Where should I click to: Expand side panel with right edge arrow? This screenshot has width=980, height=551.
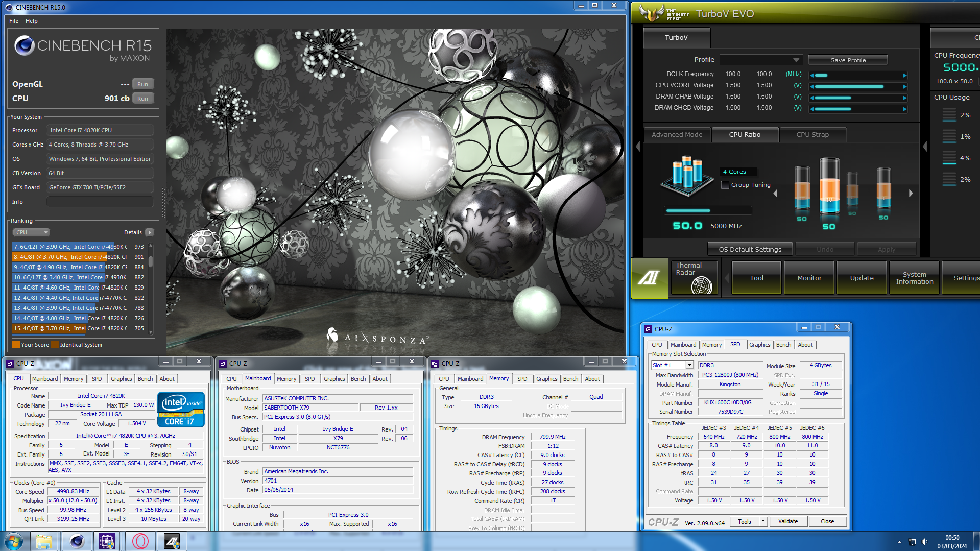(x=925, y=147)
